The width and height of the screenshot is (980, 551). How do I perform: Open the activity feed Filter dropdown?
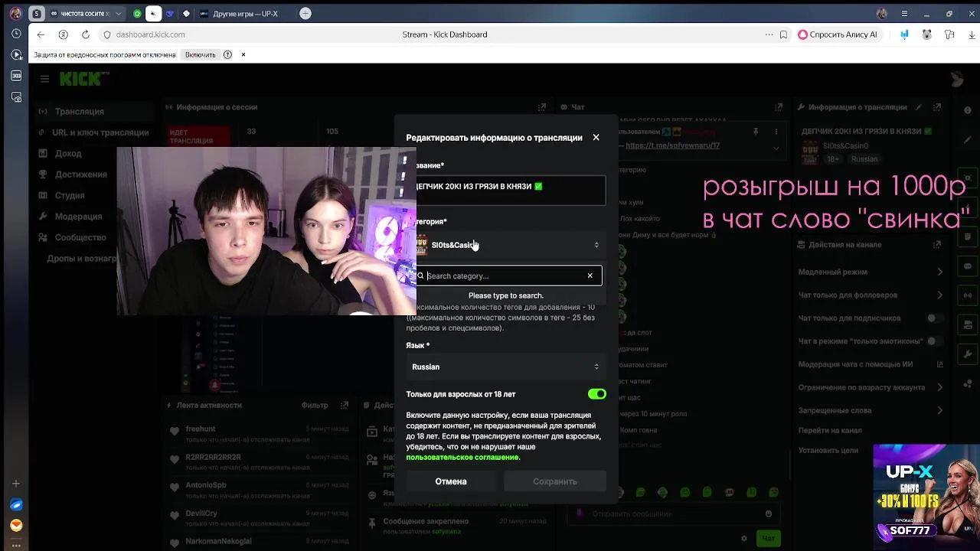(315, 405)
